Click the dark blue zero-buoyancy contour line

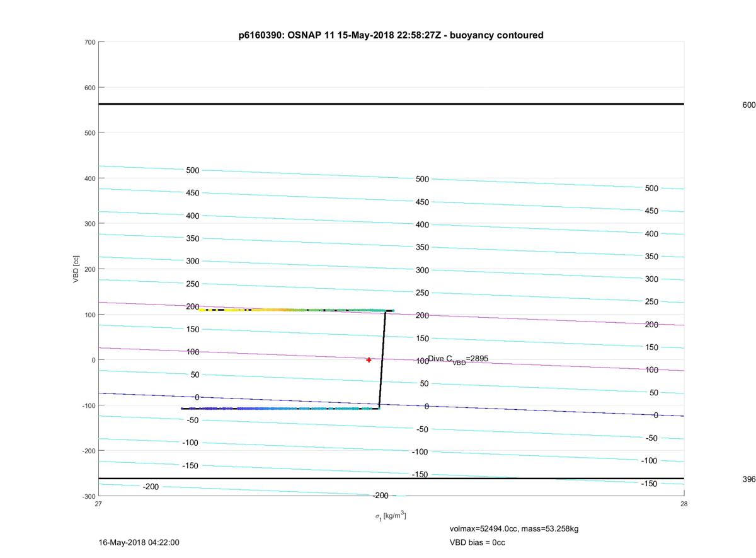click(391, 405)
